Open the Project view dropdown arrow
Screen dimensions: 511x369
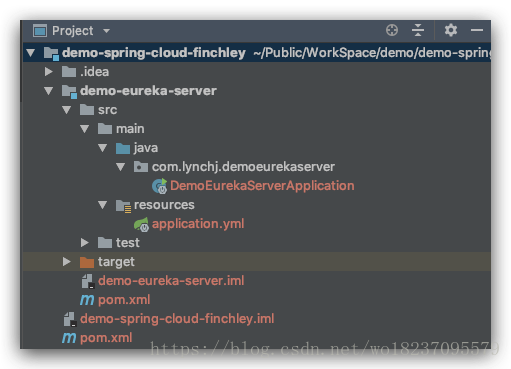[x=106, y=31]
